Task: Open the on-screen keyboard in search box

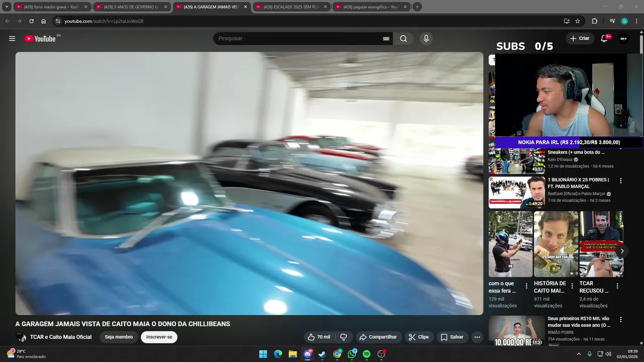Action: coord(386,39)
